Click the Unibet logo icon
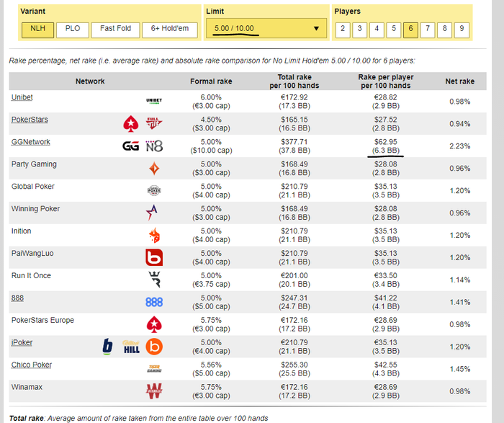This screenshot has height=423, width=504. point(154,101)
